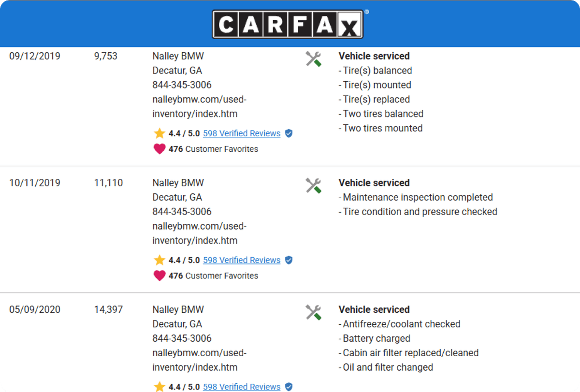Select the date 10/11/2019
Screen dimensions: 580x392
point(35,183)
